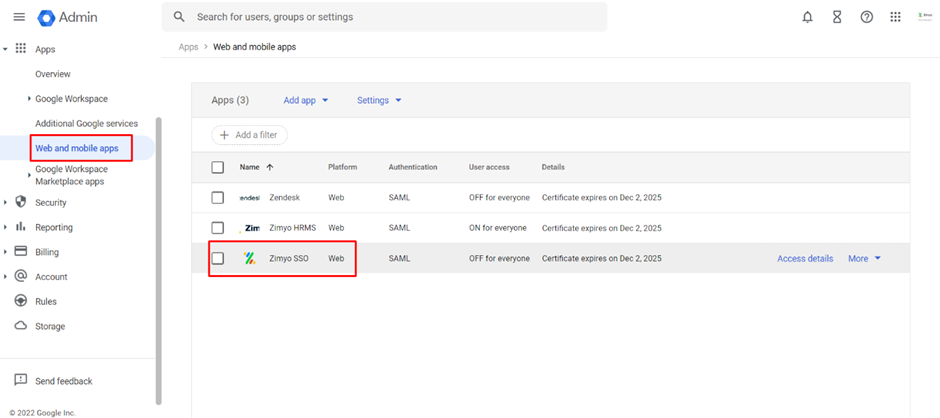Click the User access column header

point(489,167)
